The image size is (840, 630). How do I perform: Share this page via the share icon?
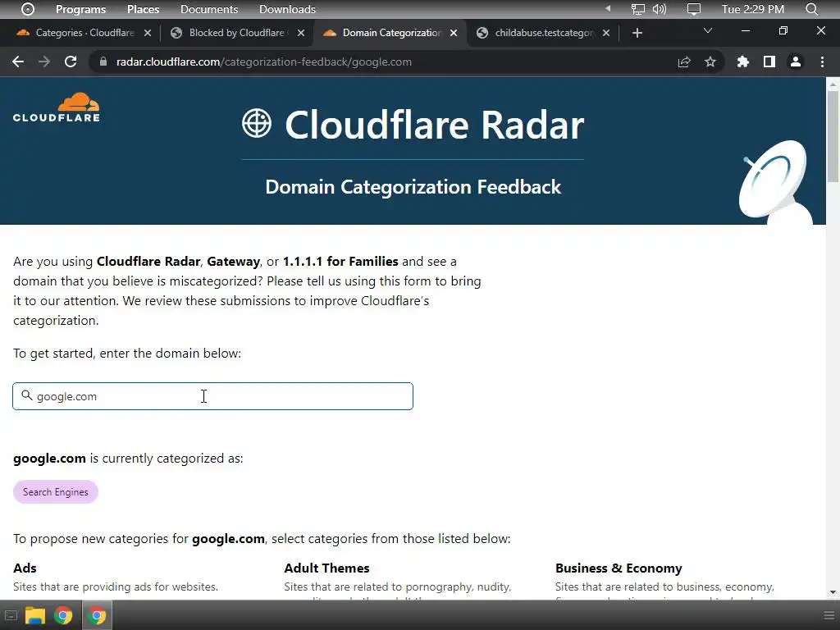point(684,62)
